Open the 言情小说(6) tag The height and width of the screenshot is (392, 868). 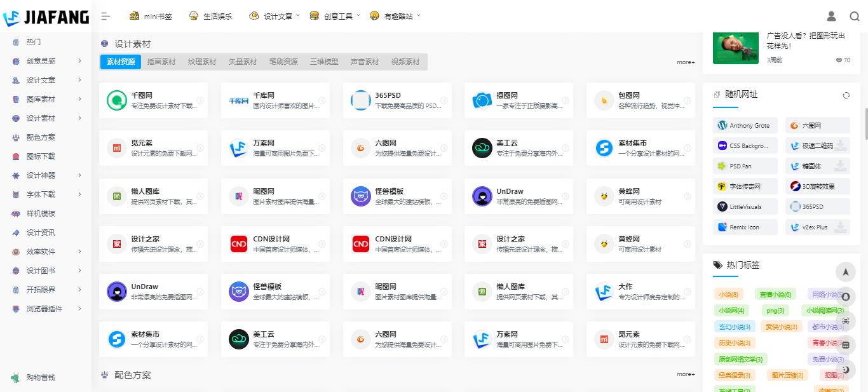pyautogui.click(x=775, y=294)
